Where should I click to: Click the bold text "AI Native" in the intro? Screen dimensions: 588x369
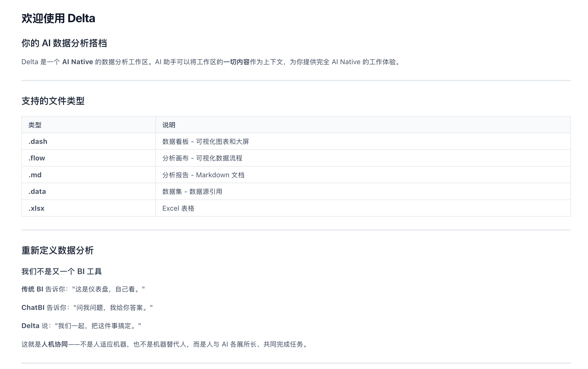pyautogui.click(x=77, y=62)
